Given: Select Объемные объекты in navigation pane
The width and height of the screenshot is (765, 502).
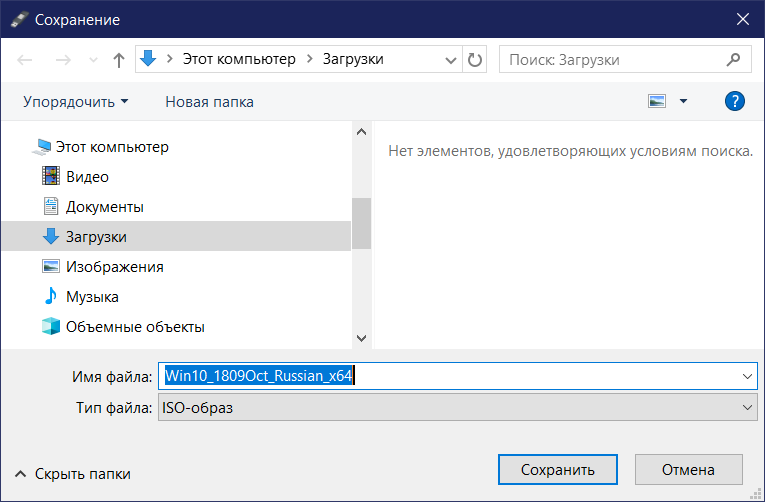Looking at the screenshot, I should click(x=123, y=327).
